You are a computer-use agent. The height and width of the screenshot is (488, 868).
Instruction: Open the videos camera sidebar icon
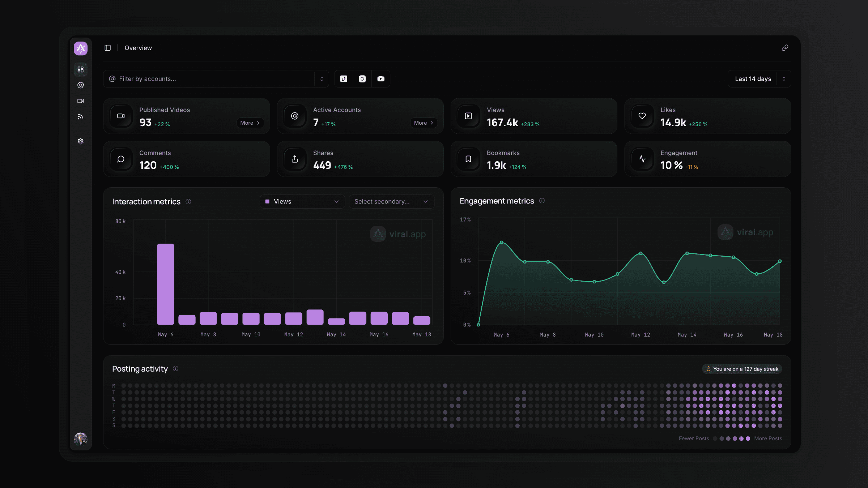coord(81,101)
